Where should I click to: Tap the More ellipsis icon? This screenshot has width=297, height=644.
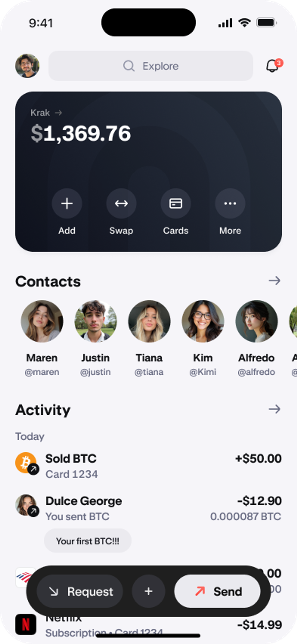point(230,203)
